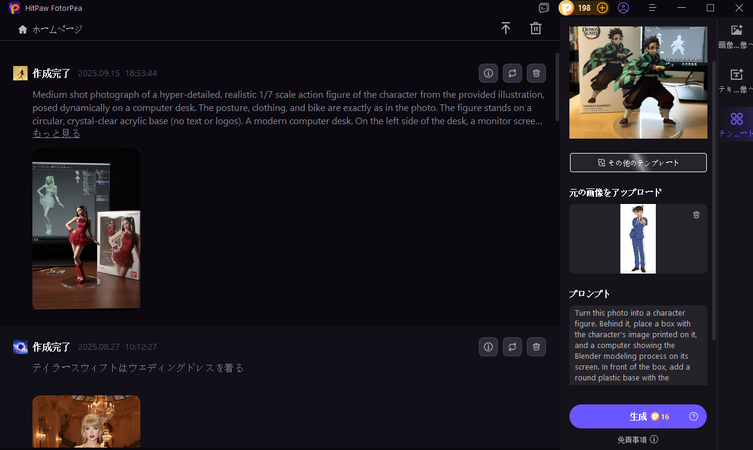The image size is (753, 450).
Task: Remove the uploaded source image with trash icon
Action: coord(696,215)
